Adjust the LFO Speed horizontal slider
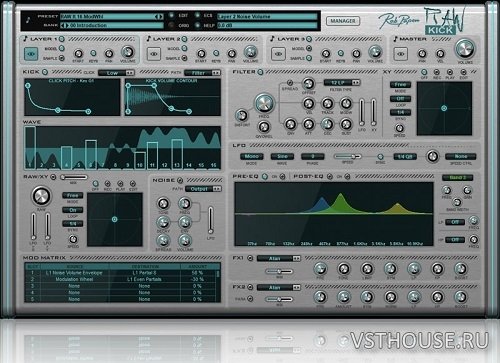The height and width of the screenshot is (363, 500). 348,156
